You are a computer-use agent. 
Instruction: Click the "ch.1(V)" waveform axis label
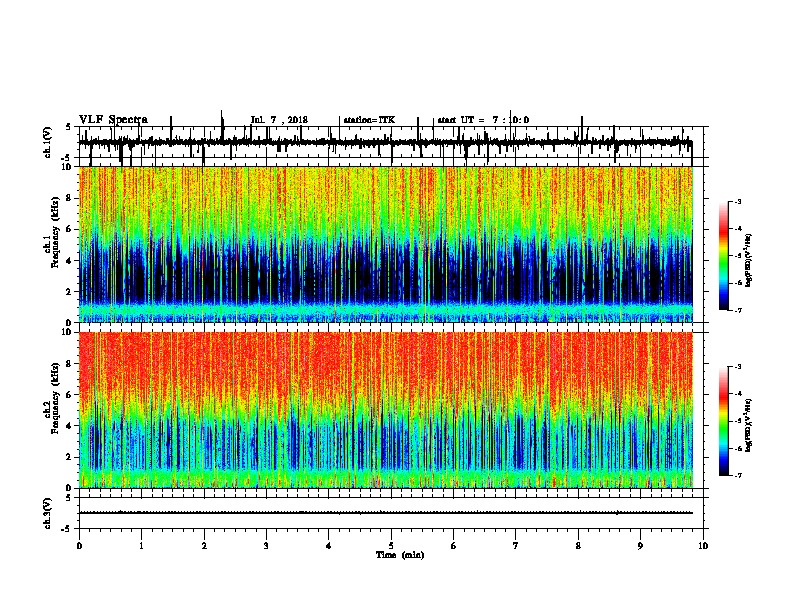48,142
